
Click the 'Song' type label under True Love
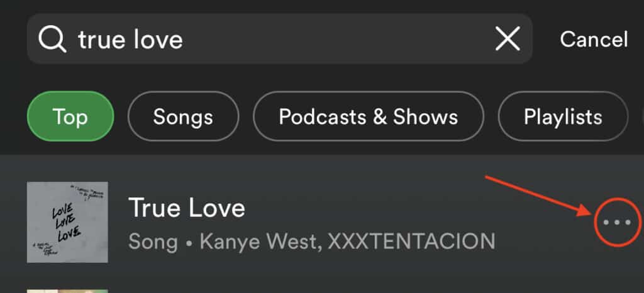click(x=153, y=241)
